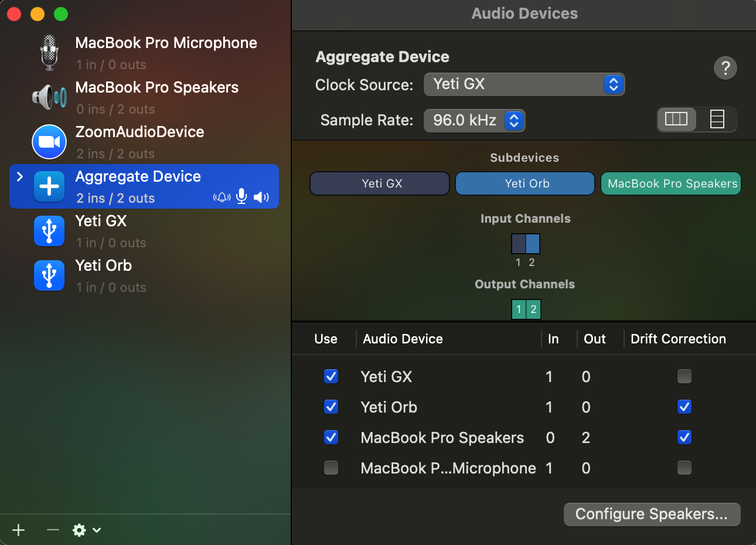Uncheck Use for MacBook Pro Speakers
The height and width of the screenshot is (545, 756).
331,437
